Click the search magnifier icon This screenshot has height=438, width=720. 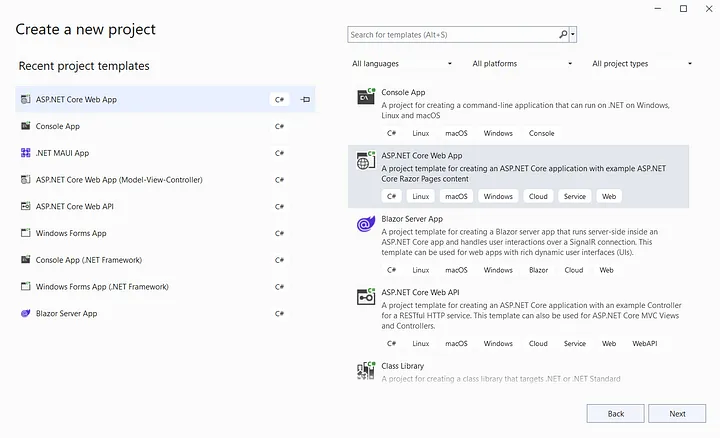tap(563, 35)
